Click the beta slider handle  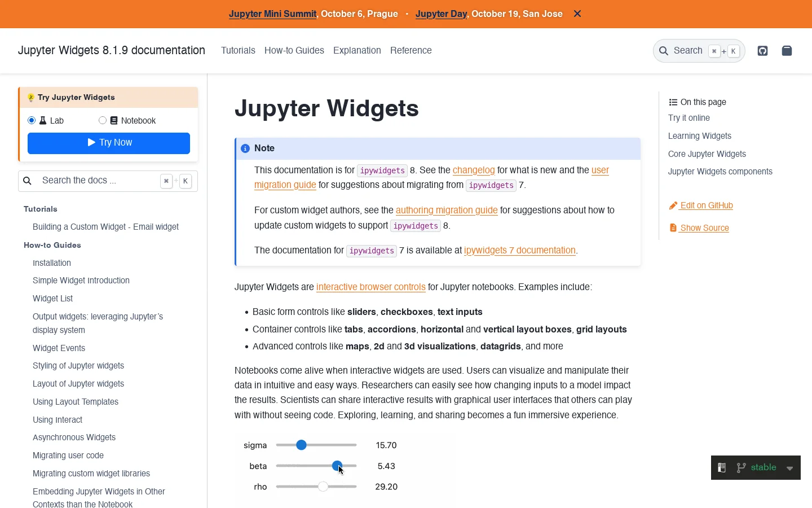pyautogui.click(x=337, y=466)
